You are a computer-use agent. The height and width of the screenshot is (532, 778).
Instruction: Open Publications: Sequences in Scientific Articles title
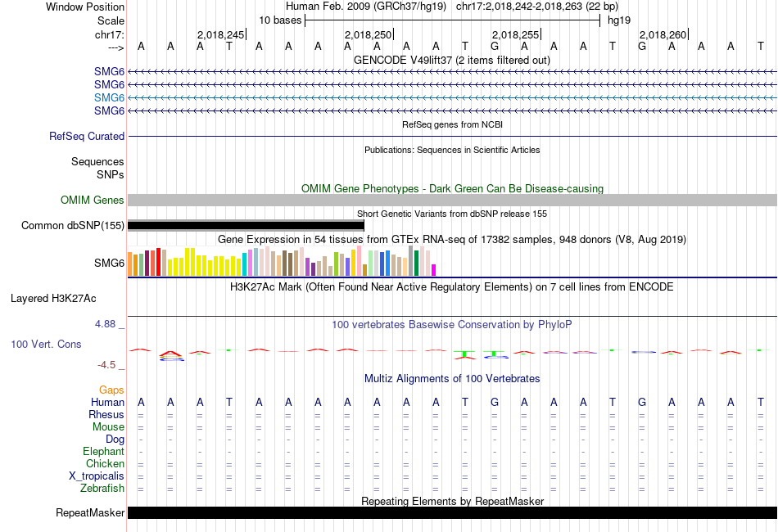coord(452,150)
